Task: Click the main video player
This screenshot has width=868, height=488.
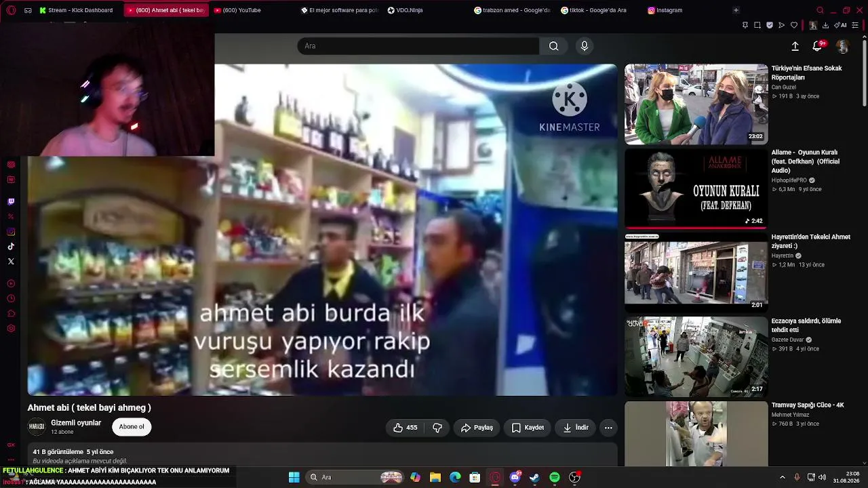Action: click(322, 230)
